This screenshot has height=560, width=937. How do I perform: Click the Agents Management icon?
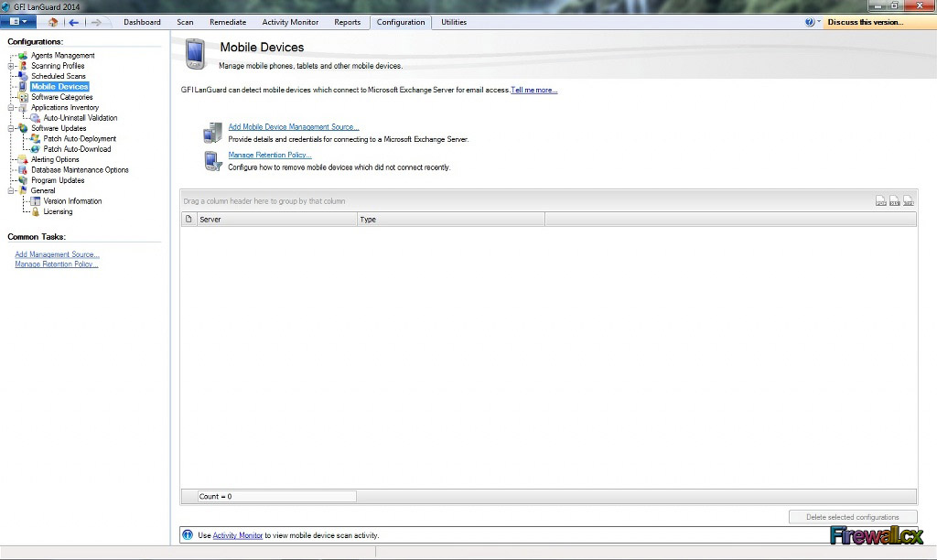(23, 56)
